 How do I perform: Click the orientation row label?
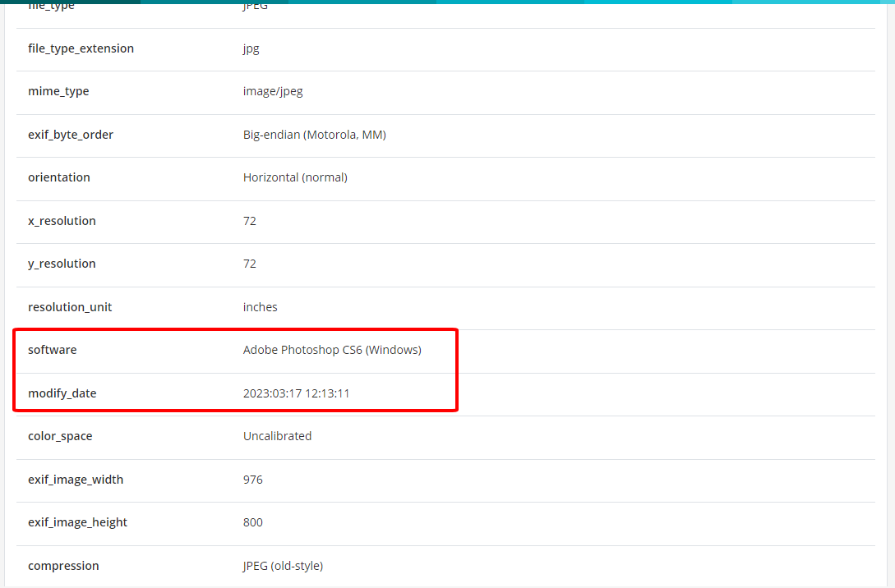(x=59, y=177)
